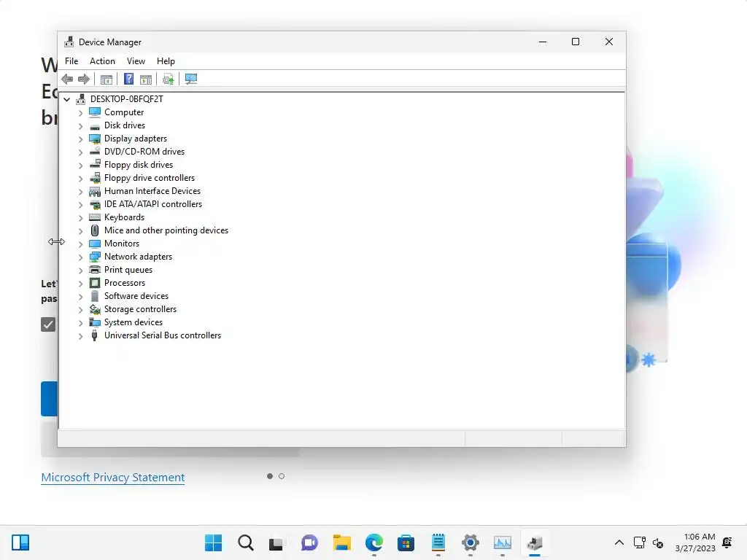Click the Device Manager title bar icon
747x560 pixels.
[69, 42]
